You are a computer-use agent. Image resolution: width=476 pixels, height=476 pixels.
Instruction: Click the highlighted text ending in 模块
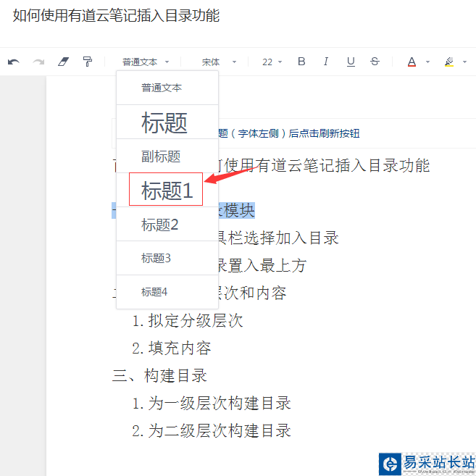pos(237,210)
